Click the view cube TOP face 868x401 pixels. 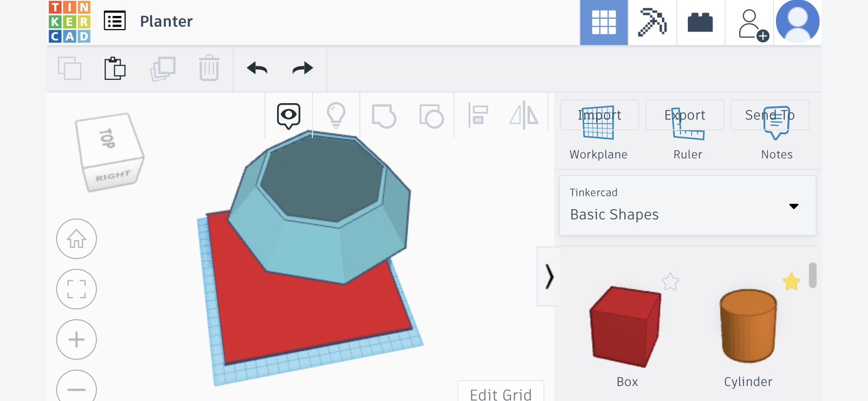pos(108,139)
